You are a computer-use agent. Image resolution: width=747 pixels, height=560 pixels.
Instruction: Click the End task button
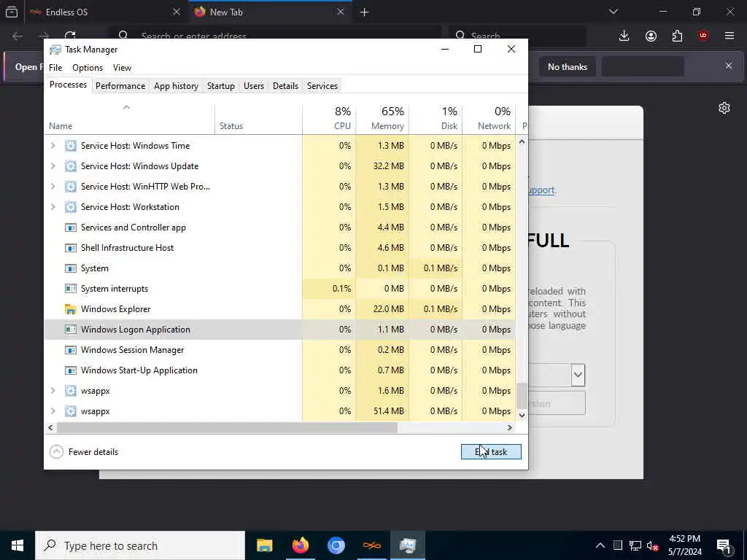[x=491, y=452]
